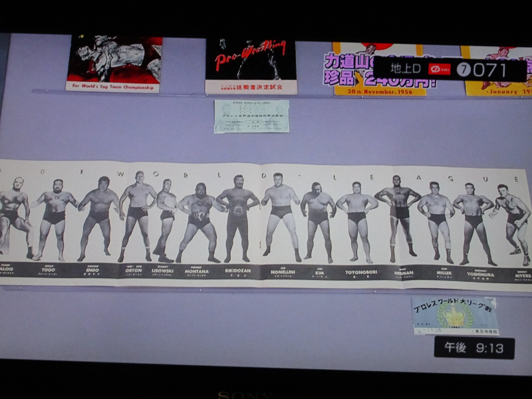Select the Herman wrestler photo
The width and height of the screenshot is (532, 399).
[x=398, y=219]
